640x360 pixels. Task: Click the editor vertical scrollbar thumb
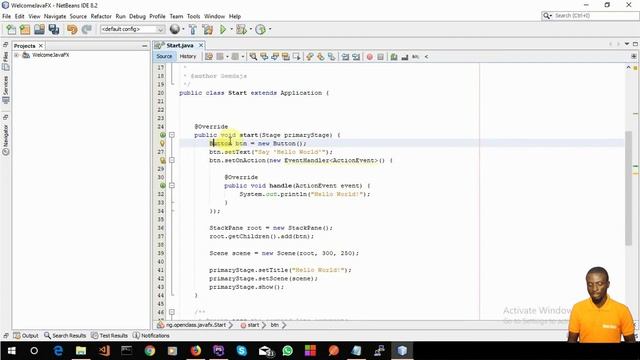click(628, 188)
